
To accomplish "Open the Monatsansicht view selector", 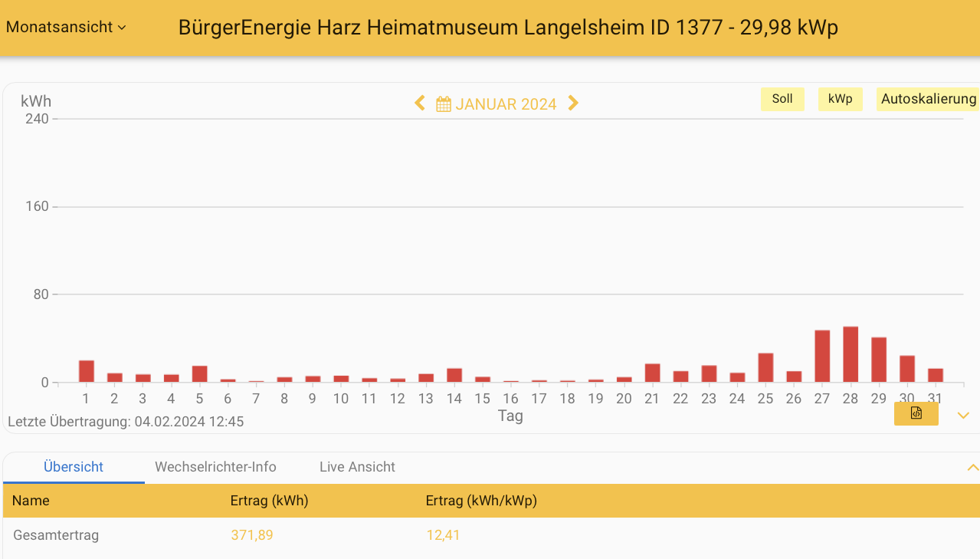I will point(65,26).
